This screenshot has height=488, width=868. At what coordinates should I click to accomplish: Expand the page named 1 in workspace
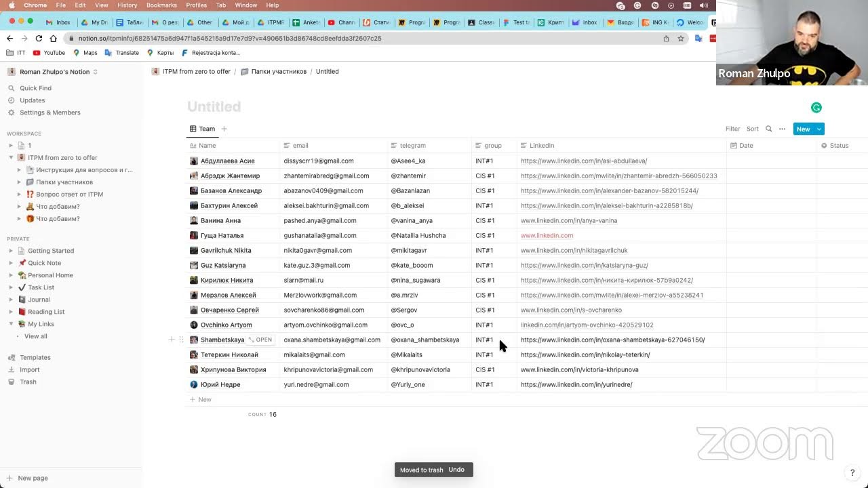11,146
